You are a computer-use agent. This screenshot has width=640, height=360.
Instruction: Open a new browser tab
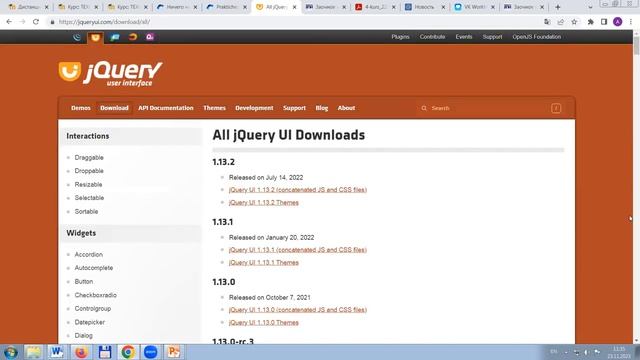(x=558, y=7)
